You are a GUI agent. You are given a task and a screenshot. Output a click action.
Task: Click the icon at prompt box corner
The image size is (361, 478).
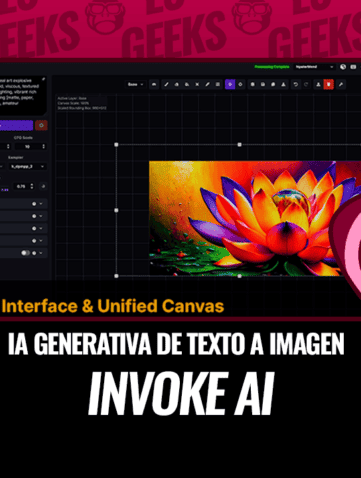coord(43,79)
